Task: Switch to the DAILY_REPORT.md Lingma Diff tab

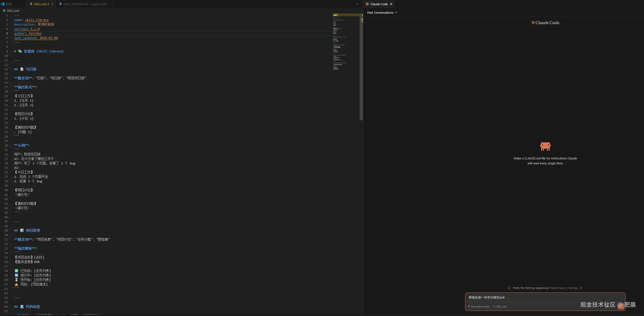Action: (85, 4)
